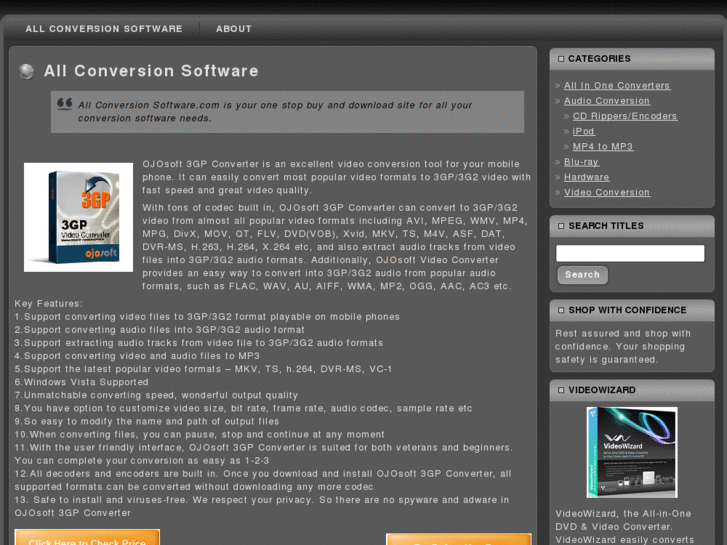Viewport: 727px width, 545px height.
Task: Click the '7.Unmatchable converting speed' line
Action: (x=156, y=395)
